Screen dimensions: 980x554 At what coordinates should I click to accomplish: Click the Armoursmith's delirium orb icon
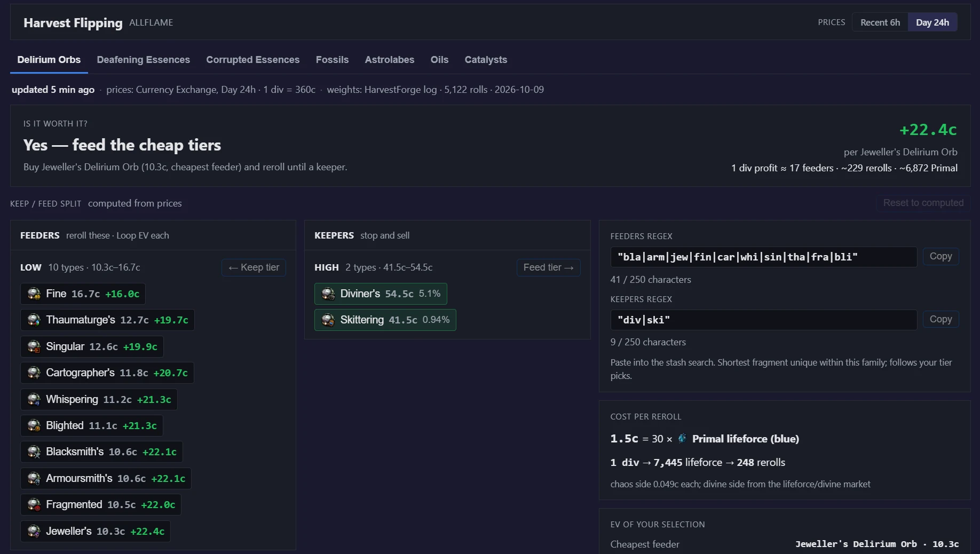pyautogui.click(x=34, y=478)
